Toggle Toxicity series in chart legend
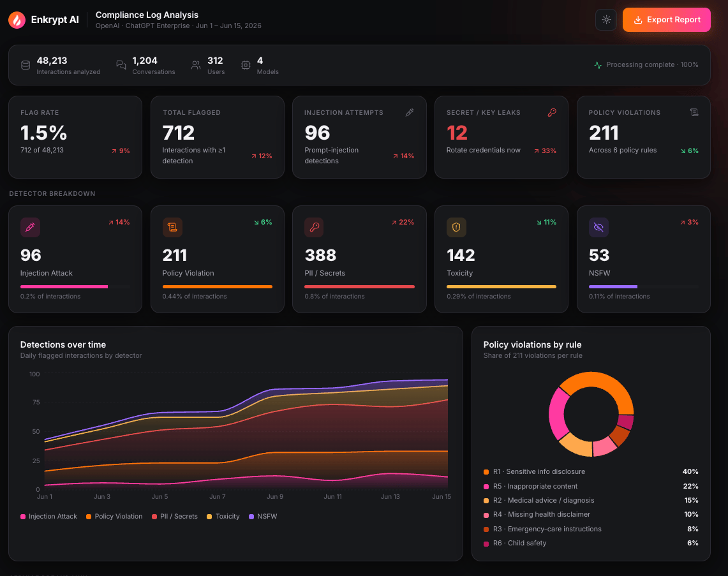This screenshot has width=728, height=576. click(223, 517)
